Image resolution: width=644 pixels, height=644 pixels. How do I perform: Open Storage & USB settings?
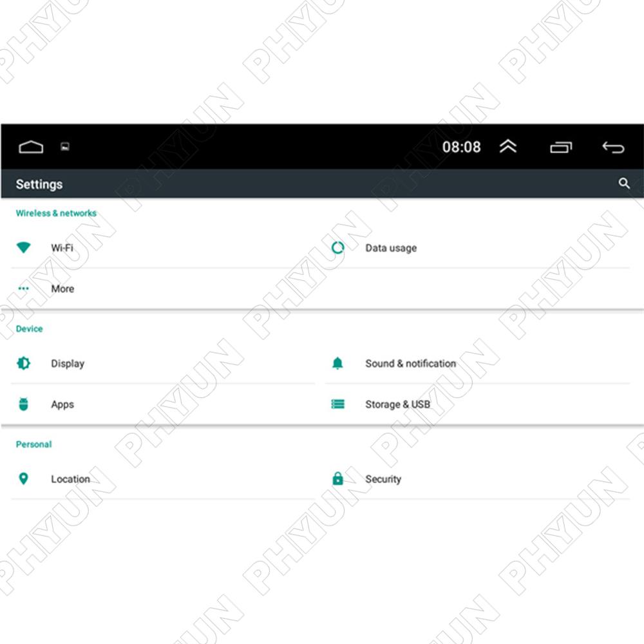point(397,404)
